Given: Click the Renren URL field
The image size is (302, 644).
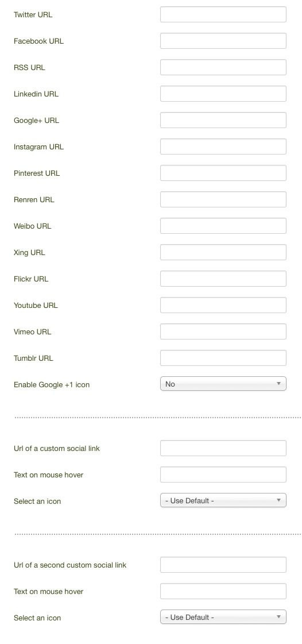Looking at the screenshot, I should click(x=223, y=199).
